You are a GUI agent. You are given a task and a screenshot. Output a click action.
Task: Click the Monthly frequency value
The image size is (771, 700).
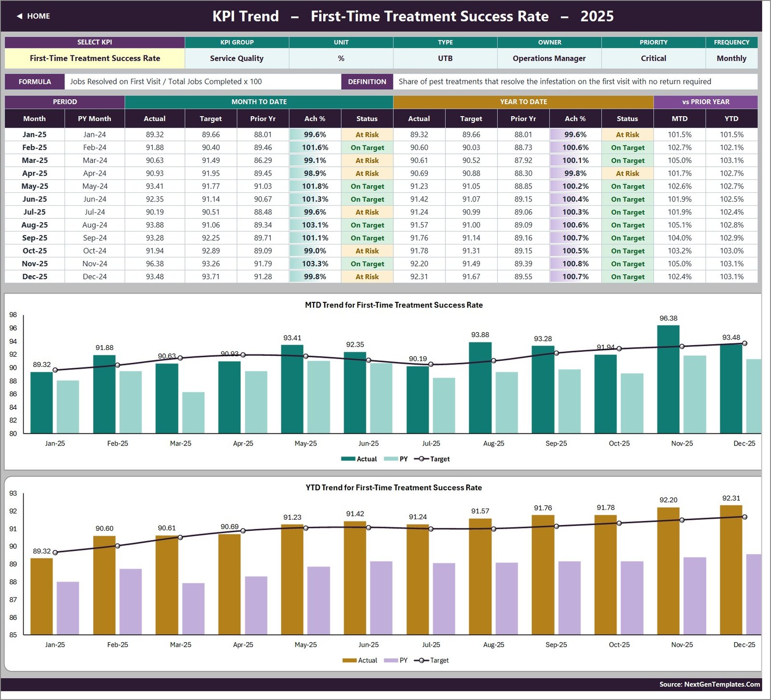(x=731, y=58)
